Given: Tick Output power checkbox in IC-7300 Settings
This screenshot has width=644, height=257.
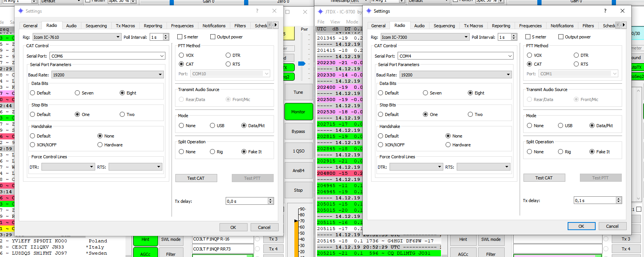Looking at the screenshot, I should [x=561, y=37].
